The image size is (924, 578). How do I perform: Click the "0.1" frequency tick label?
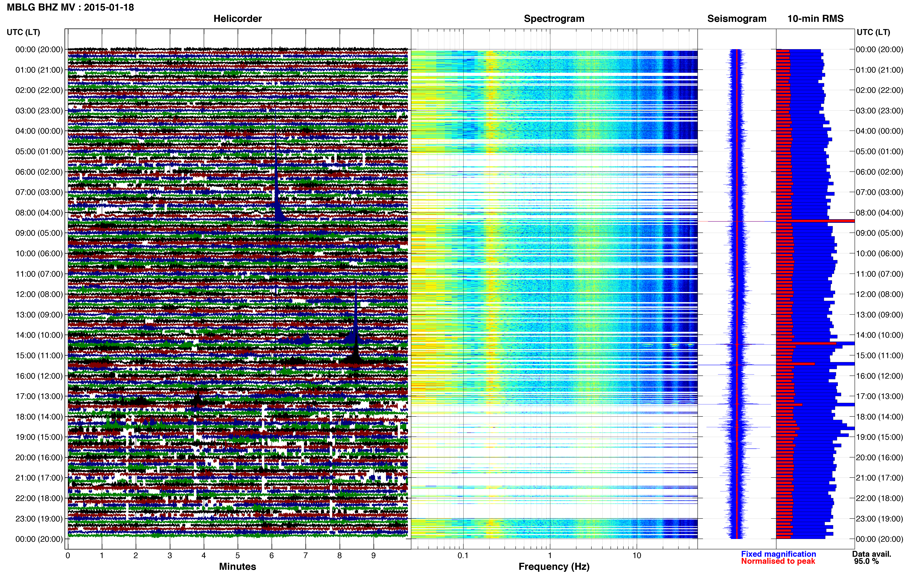coord(463,555)
